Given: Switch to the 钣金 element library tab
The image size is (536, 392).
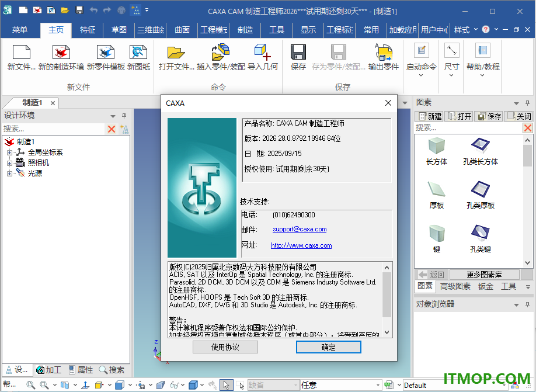Looking at the screenshot, I should click(485, 286).
